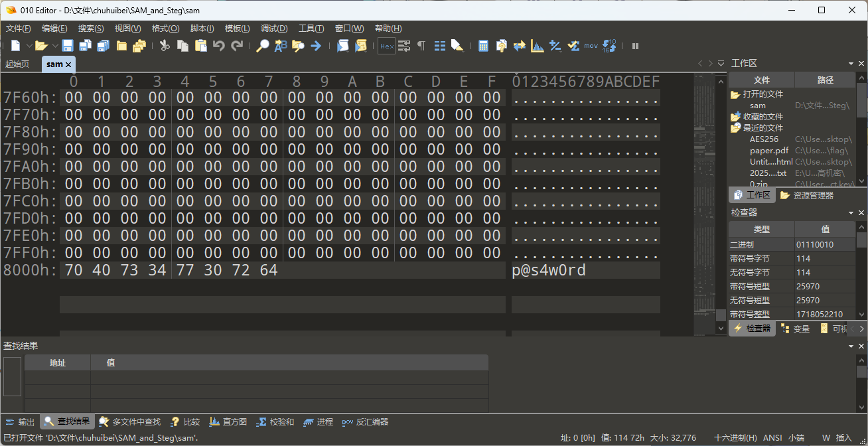868x446 pixels.
Task: Click the Find magnifier icon in toolbar
Action: tap(263, 46)
